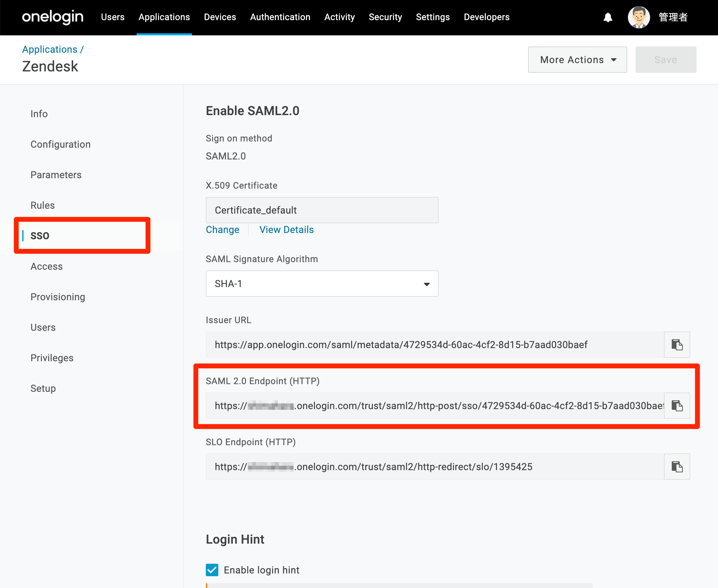
Task: Open the Activity top menu
Action: coord(340,17)
